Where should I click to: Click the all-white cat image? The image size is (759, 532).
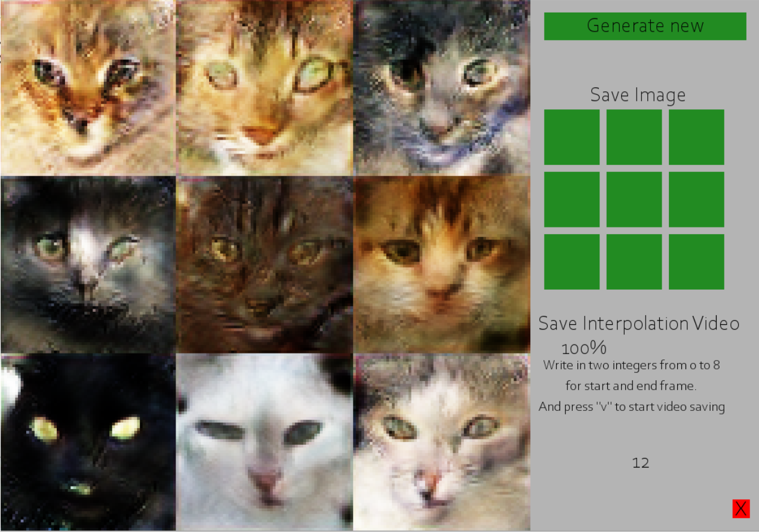click(x=265, y=442)
